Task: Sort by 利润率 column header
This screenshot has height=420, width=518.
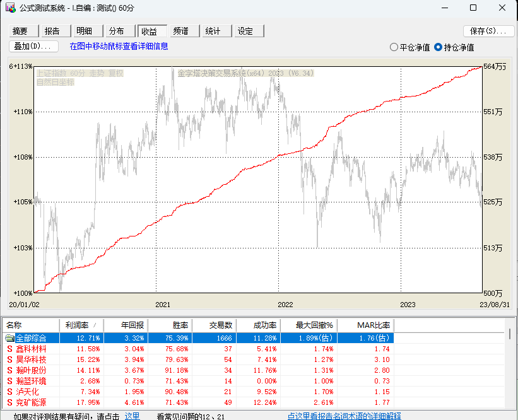Action: coord(81,325)
